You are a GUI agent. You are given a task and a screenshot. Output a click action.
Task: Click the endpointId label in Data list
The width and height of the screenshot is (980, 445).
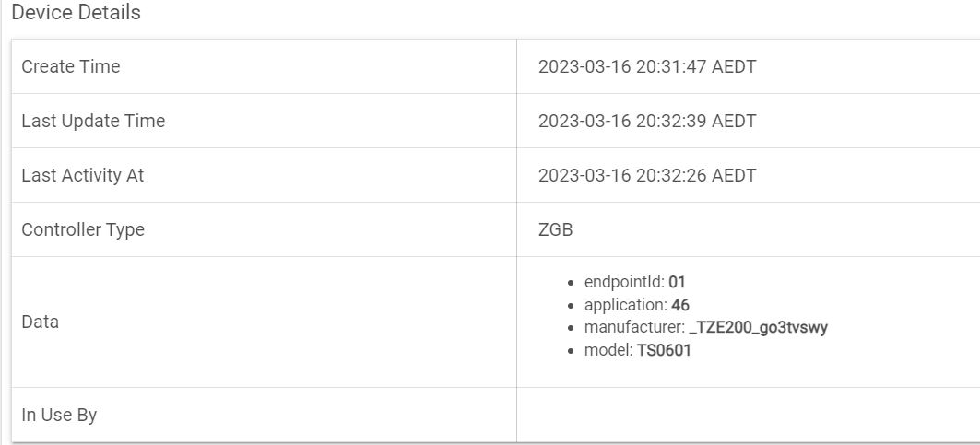(624, 281)
